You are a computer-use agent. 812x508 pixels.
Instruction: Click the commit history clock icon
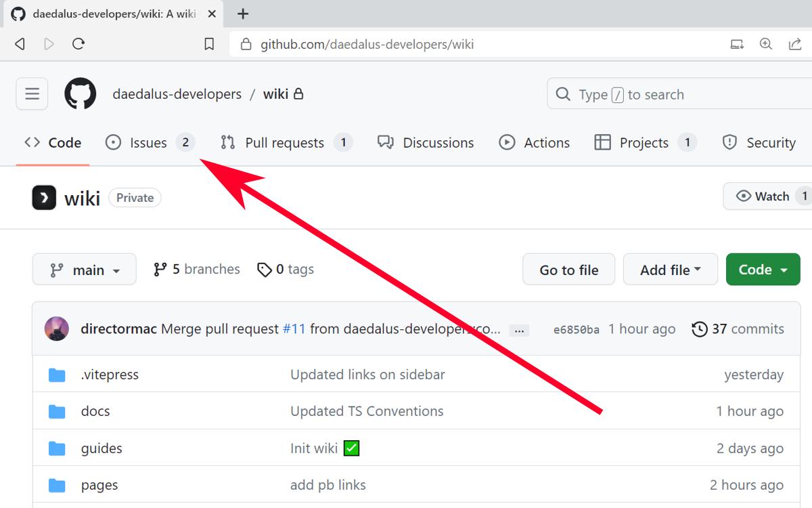698,329
